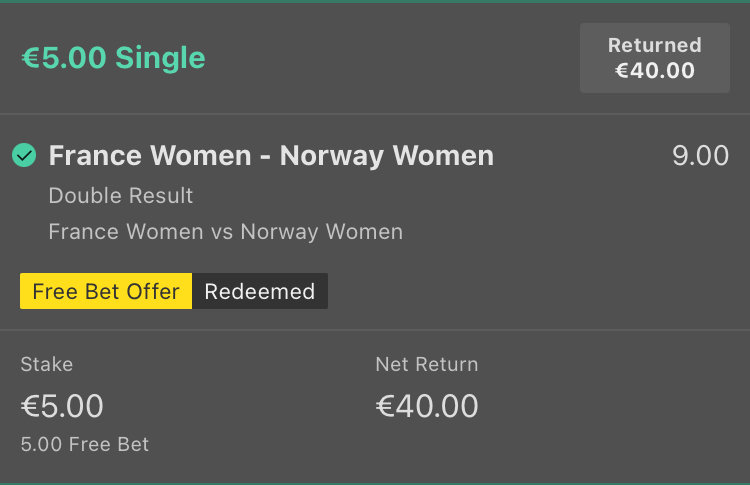Click the €40.00 amount in Returned box
750x485 pixels.
[x=655, y=71]
